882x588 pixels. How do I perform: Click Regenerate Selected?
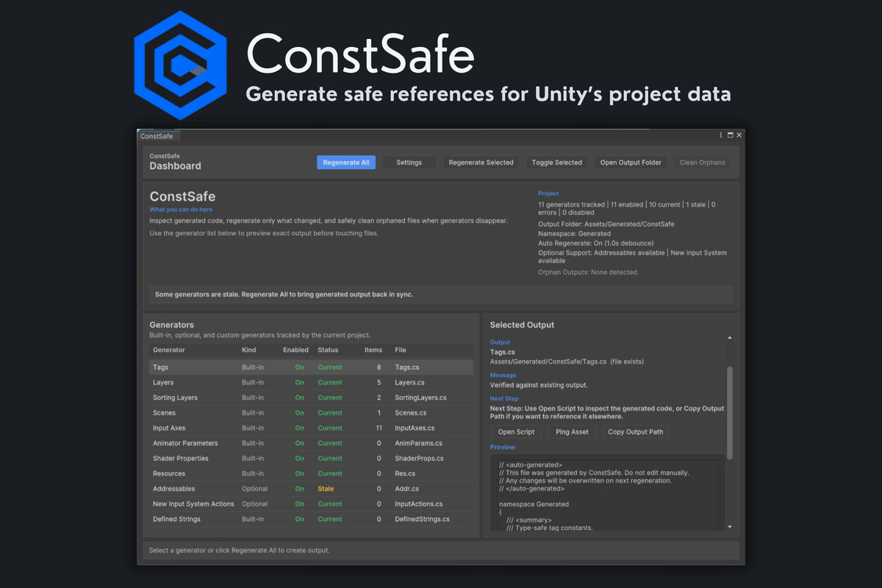pyautogui.click(x=481, y=162)
